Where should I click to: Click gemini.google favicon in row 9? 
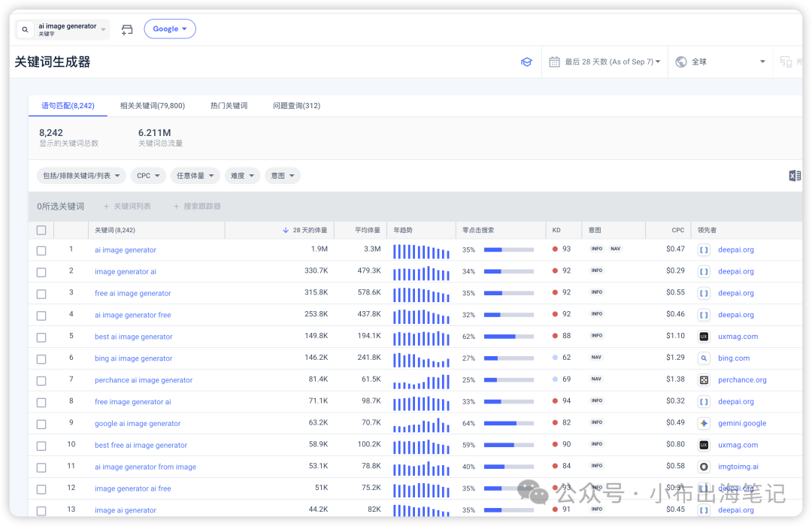pos(704,423)
